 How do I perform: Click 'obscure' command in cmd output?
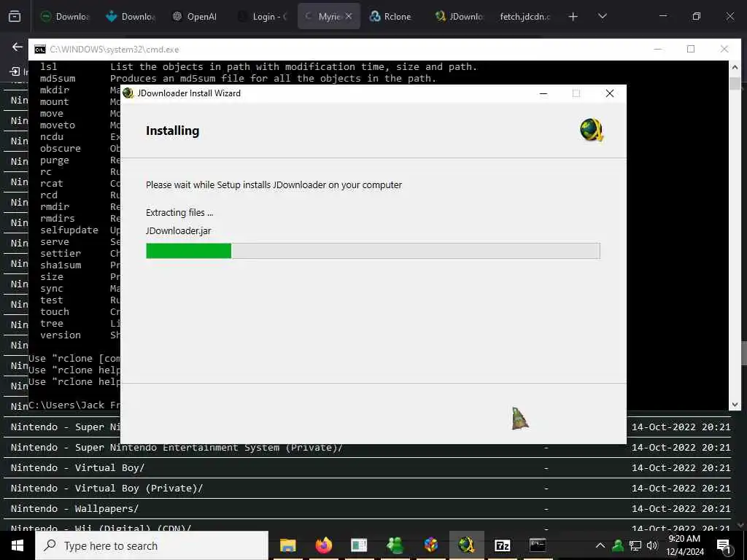(x=61, y=149)
